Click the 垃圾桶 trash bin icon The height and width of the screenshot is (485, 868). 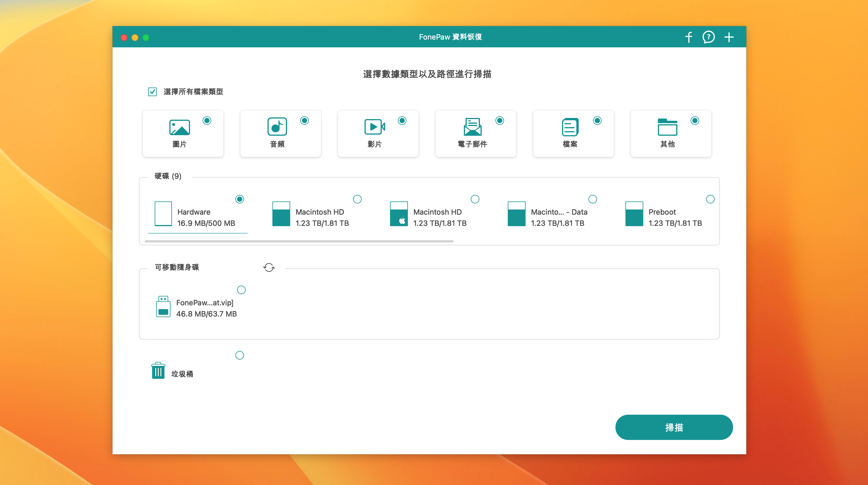[x=158, y=371]
